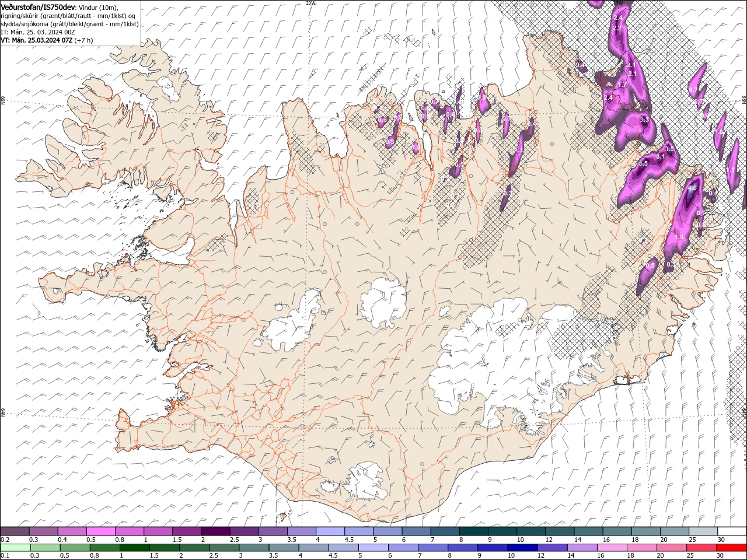Select the dark teal 8 snow legend swatch
Image resolution: width=747 pixels, height=560 pixels.
click(473, 531)
